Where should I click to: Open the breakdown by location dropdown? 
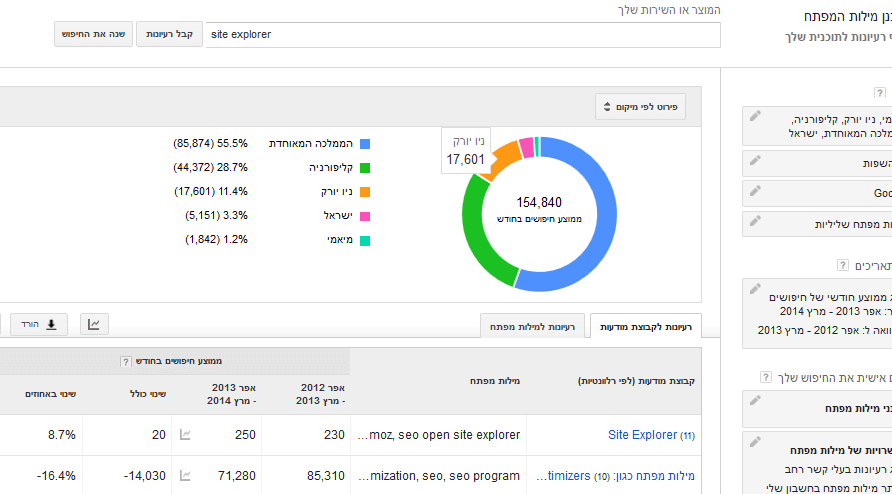click(x=641, y=106)
